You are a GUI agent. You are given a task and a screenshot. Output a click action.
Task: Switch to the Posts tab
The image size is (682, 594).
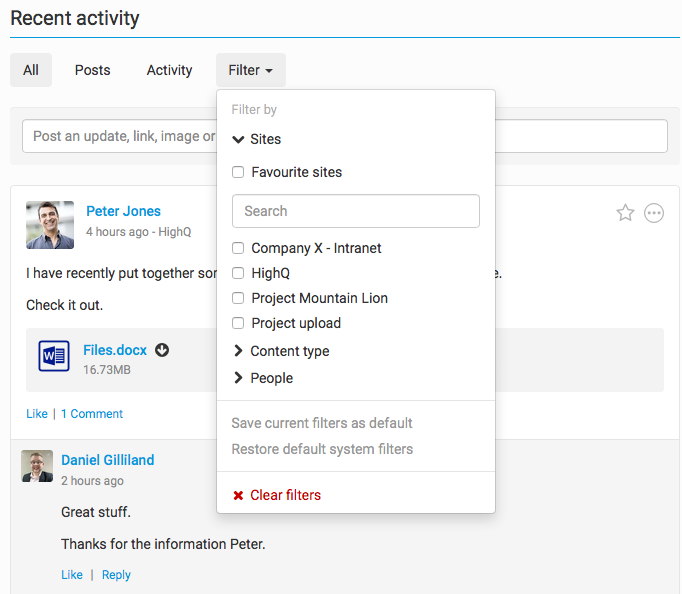(x=92, y=70)
